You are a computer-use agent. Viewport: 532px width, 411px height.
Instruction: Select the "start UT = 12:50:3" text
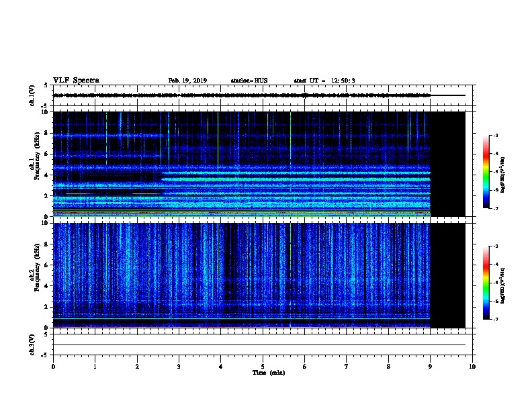[324, 81]
